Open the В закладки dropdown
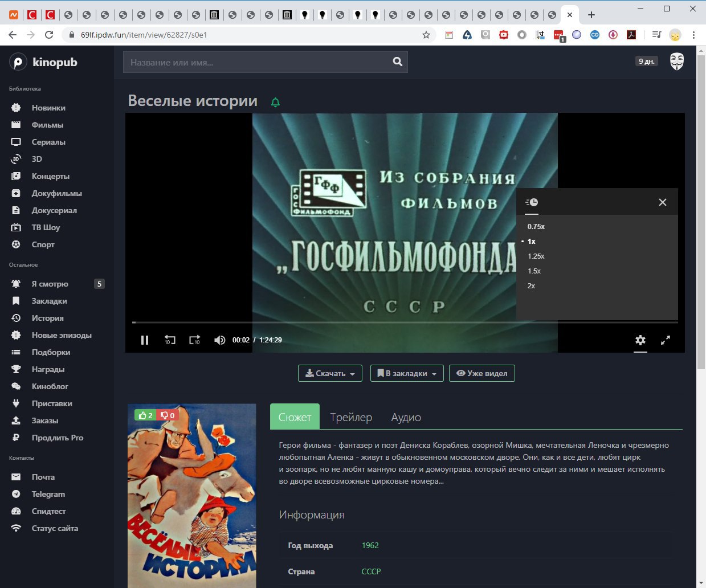This screenshot has height=588, width=706. pos(407,373)
